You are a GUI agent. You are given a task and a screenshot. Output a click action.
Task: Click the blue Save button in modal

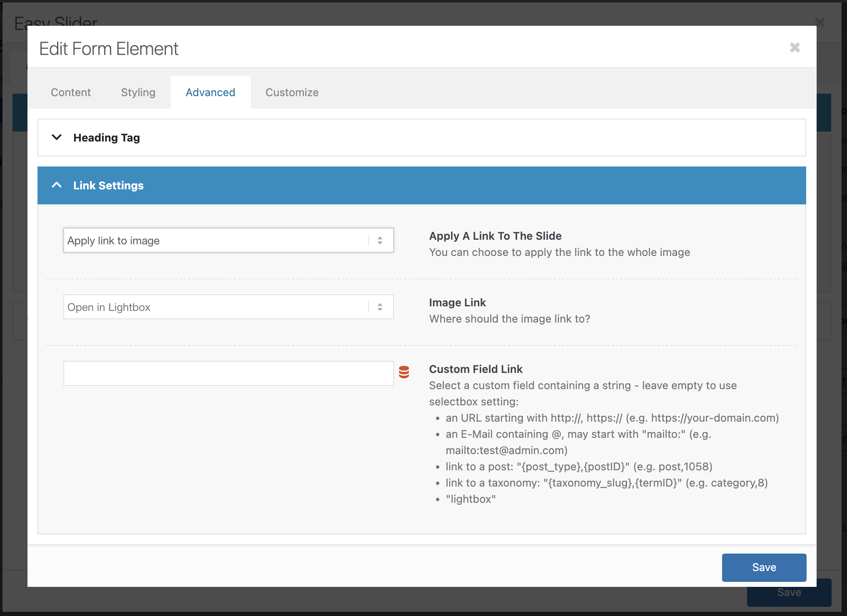[764, 567]
